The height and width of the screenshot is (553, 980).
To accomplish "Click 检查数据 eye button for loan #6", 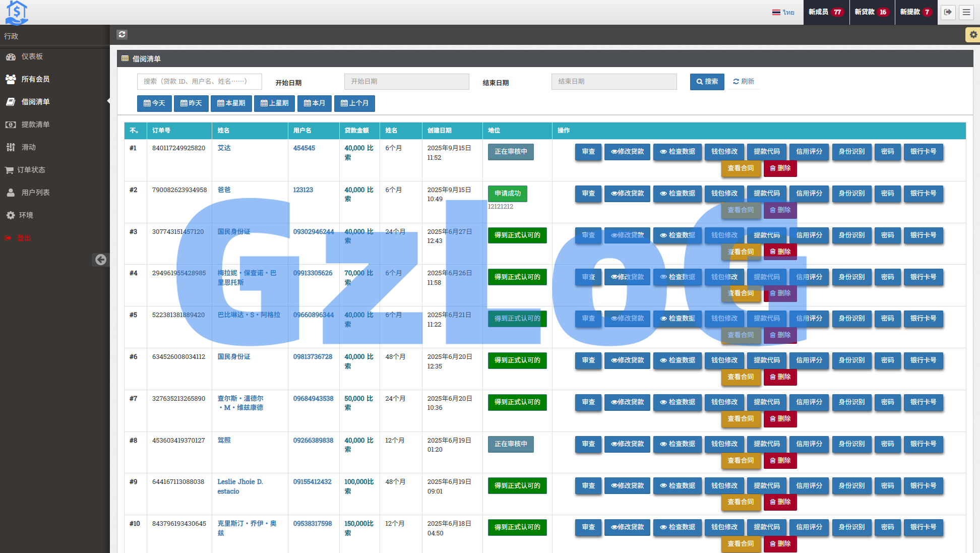I will point(677,360).
